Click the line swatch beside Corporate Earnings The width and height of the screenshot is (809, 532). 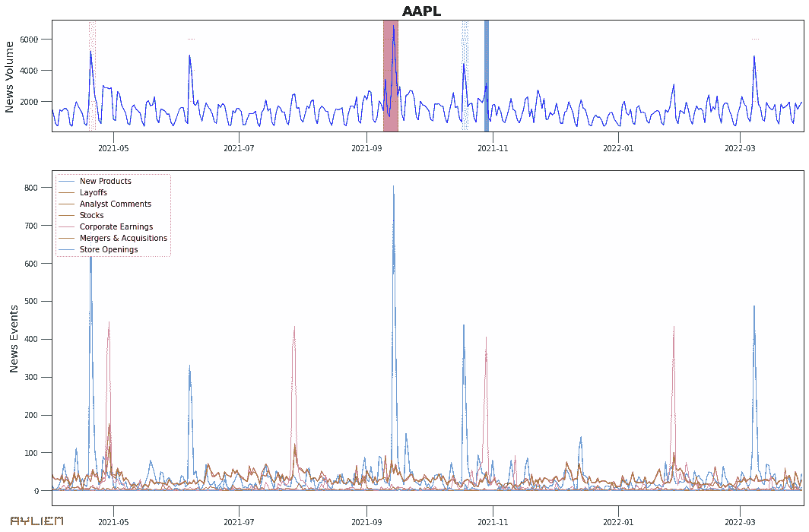click(x=67, y=227)
